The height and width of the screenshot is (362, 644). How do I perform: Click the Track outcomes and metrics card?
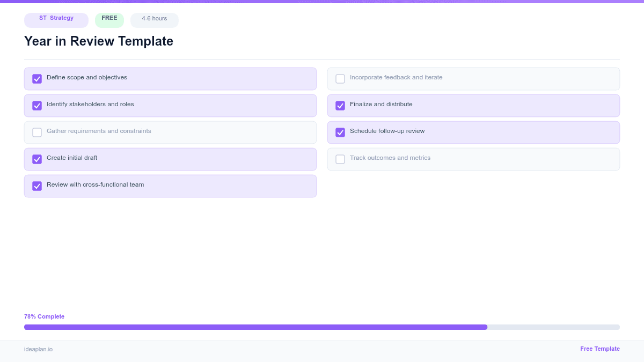(x=473, y=159)
